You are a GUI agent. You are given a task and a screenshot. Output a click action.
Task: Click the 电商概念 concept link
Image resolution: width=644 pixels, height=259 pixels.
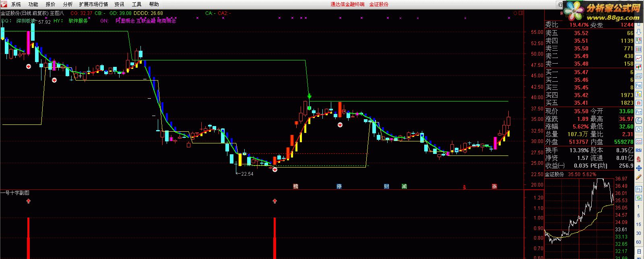166,21
